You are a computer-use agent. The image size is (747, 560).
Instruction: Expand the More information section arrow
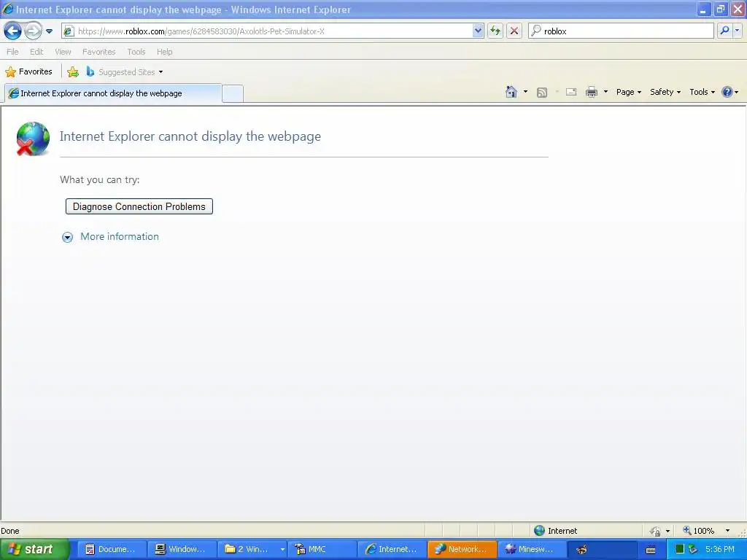click(68, 237)
